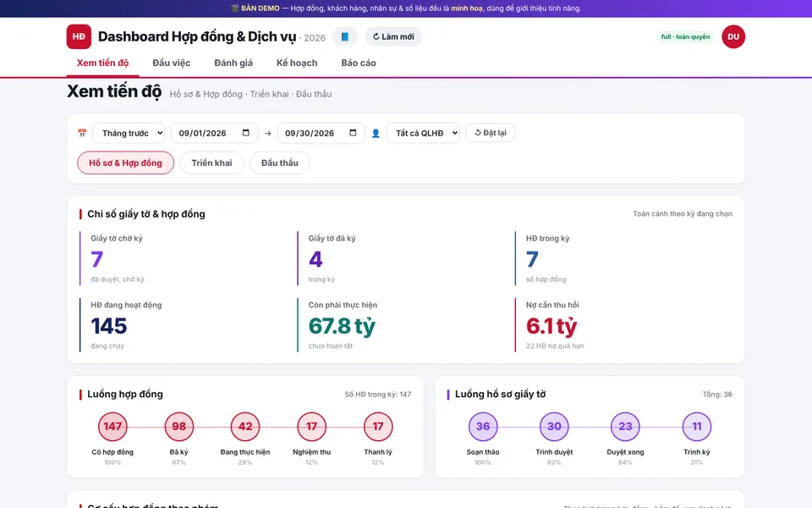Click the Toàn cảnh theo kỳ đang chọn text

[x=683, y=213]
